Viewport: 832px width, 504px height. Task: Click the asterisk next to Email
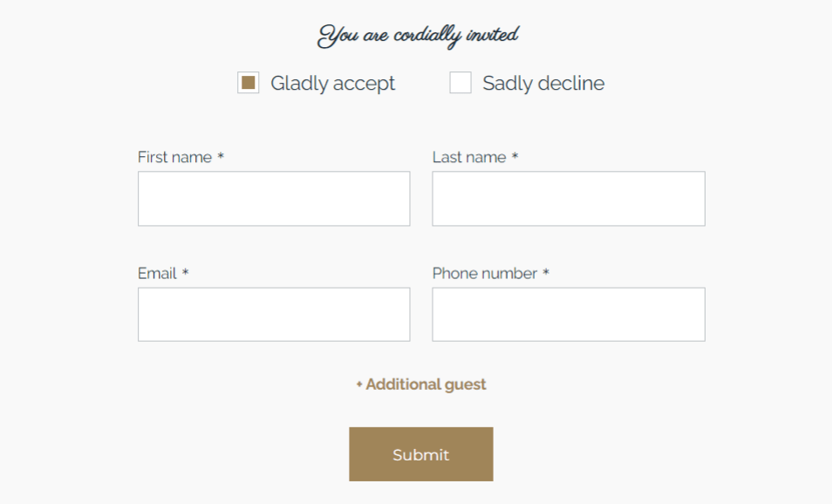[184, 273]
